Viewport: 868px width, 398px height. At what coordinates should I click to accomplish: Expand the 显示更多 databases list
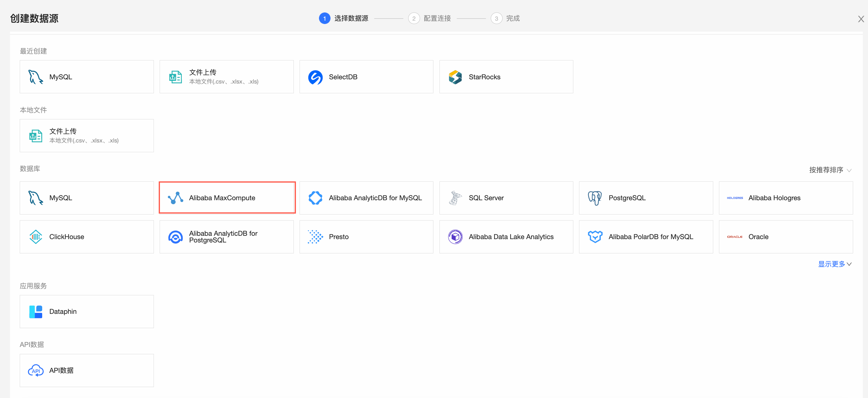coord(835,264)
